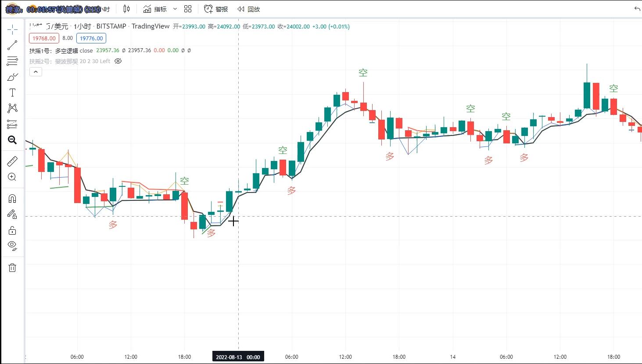Screen dimensions: 642x364
Task: Click the 回放 replay button
Action: pos(249,9)
